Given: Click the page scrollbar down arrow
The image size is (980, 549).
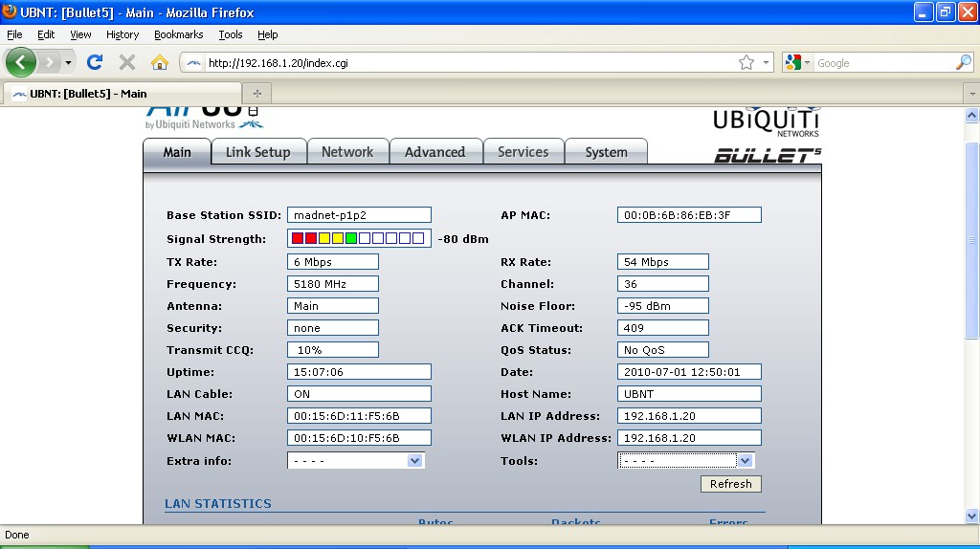Looking at the screenshot, I should click(x=971, y=516).
